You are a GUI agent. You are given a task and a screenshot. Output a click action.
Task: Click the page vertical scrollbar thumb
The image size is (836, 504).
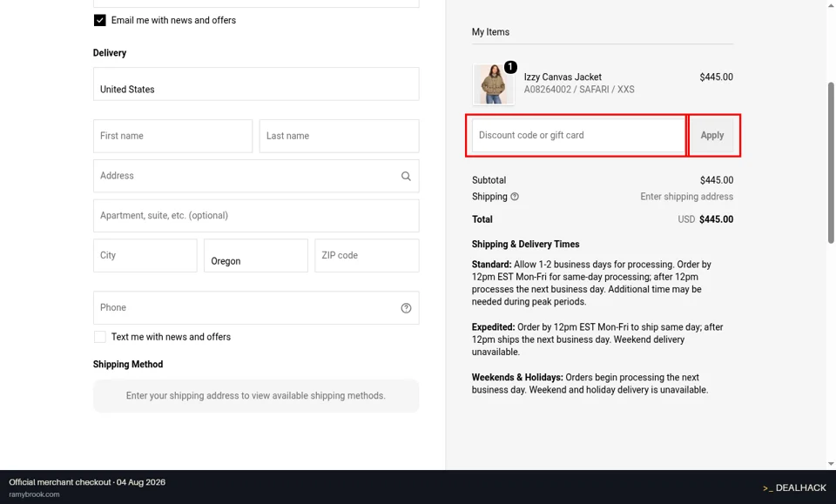coord(831,163)
